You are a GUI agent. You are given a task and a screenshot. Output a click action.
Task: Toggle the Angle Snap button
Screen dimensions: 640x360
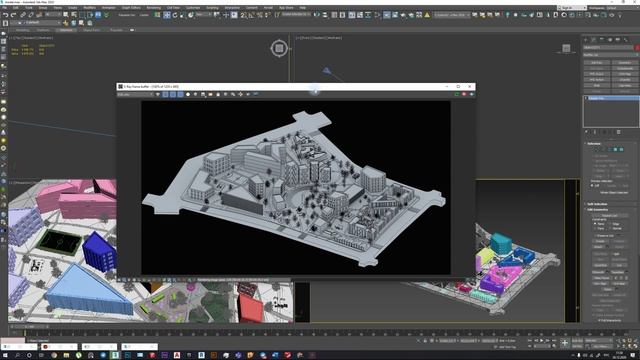(251, 15)
